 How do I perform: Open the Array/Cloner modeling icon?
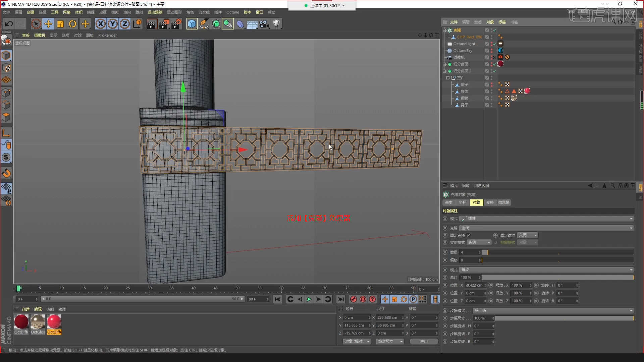point(228,24)
